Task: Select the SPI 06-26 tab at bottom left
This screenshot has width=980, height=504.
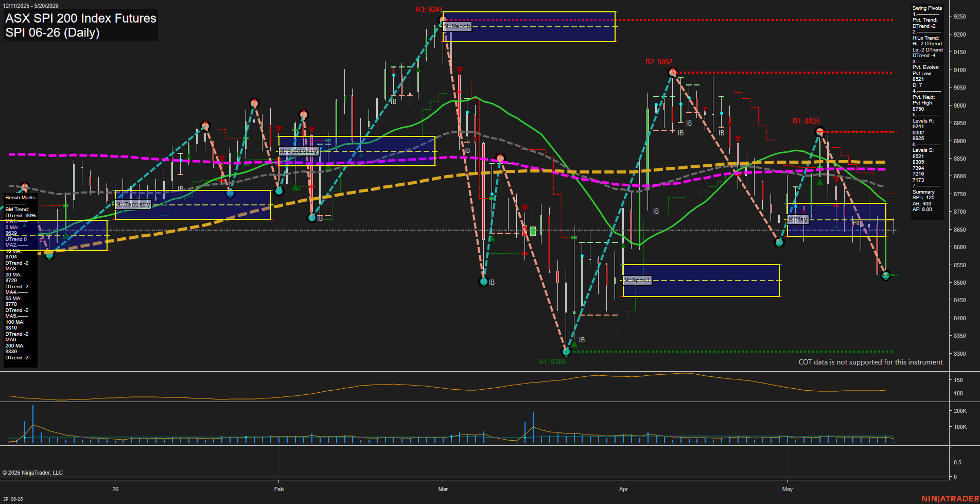Action: [13, 499]
